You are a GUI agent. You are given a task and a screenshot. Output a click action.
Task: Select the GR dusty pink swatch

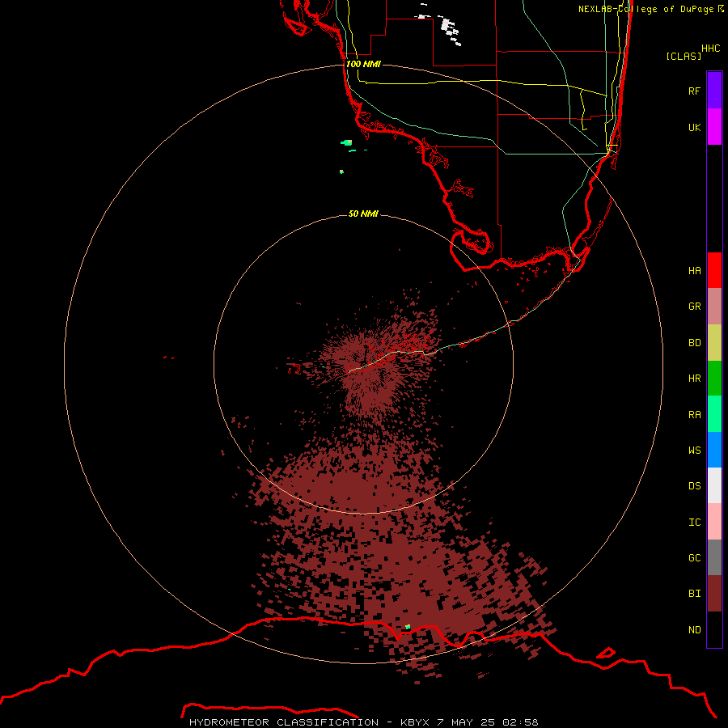(x=714, y=307)
